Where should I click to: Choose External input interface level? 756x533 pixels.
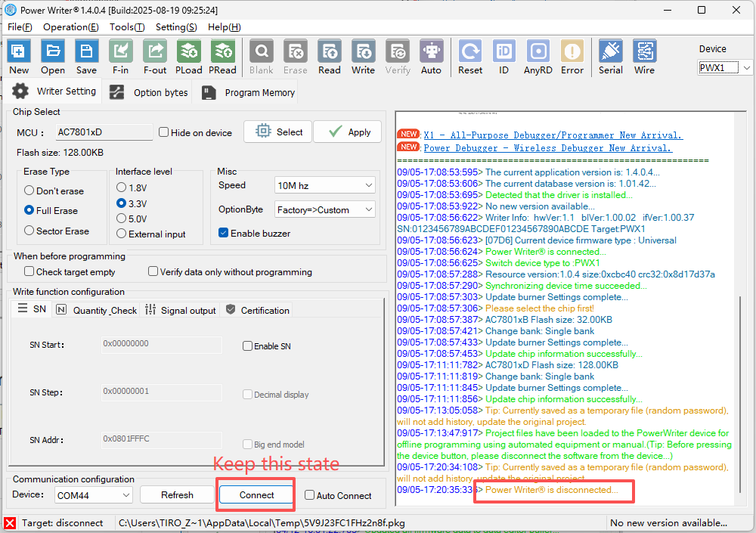coord(122,234)
